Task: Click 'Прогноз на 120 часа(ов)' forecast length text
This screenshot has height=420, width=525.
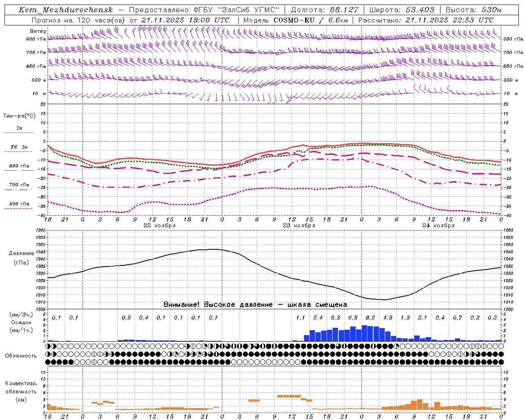Action: point(79,20)
